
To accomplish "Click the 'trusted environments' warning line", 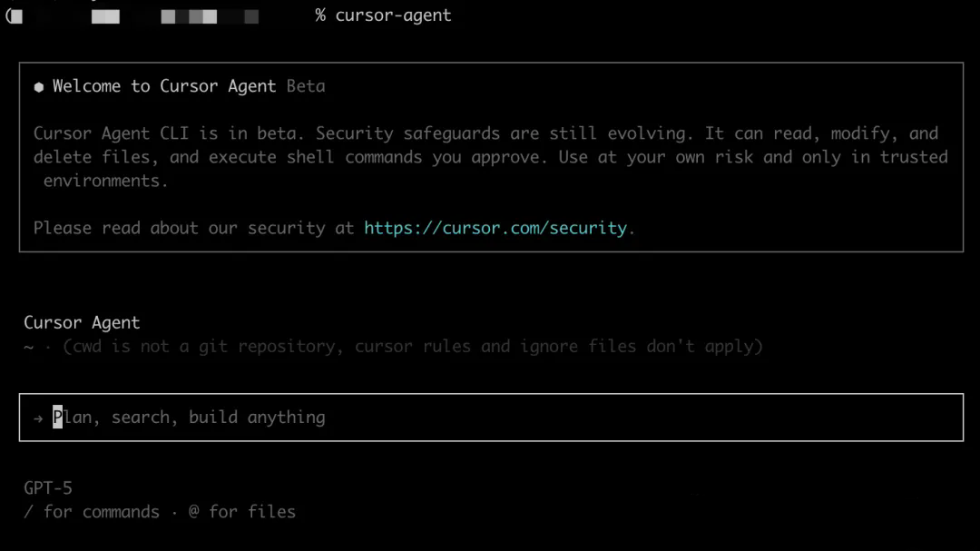I will pos(105,181).
